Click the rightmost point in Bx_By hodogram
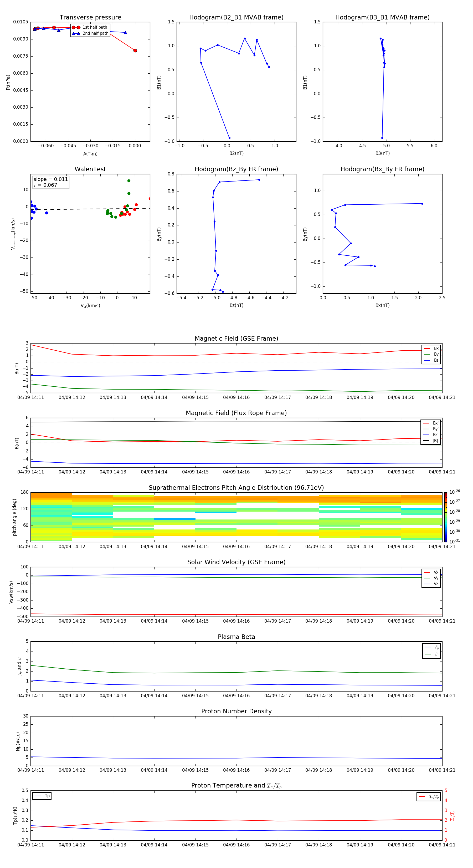Screen dimensions: 473x868 coord(422,204)
